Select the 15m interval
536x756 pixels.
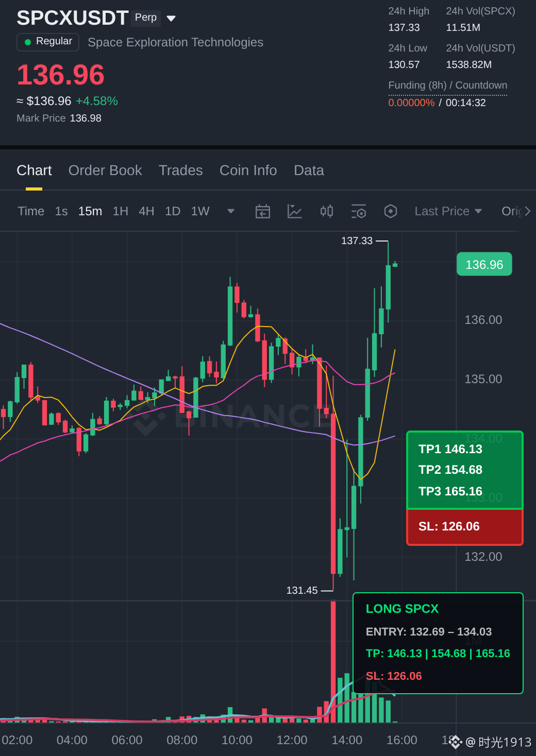click(90, 211)
